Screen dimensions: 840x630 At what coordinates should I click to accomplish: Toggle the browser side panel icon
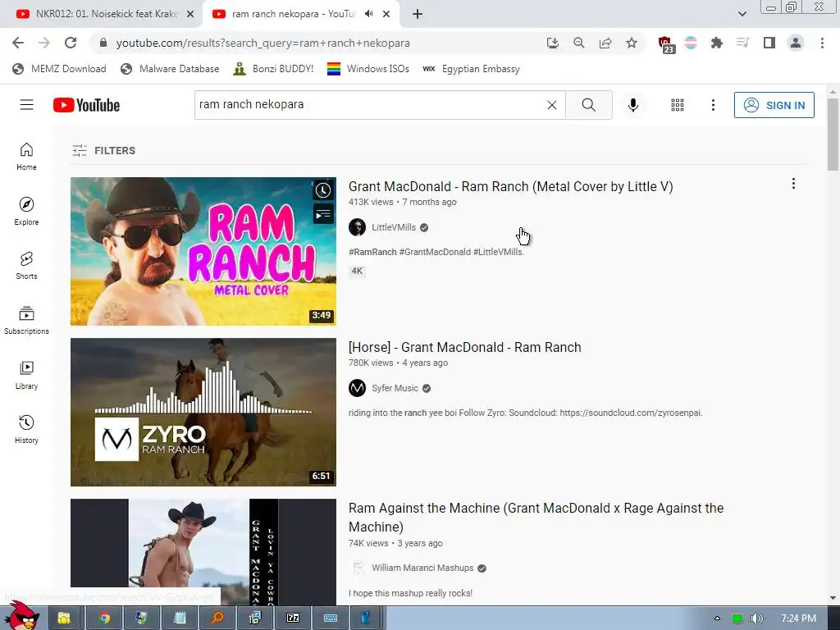[769, 43]
